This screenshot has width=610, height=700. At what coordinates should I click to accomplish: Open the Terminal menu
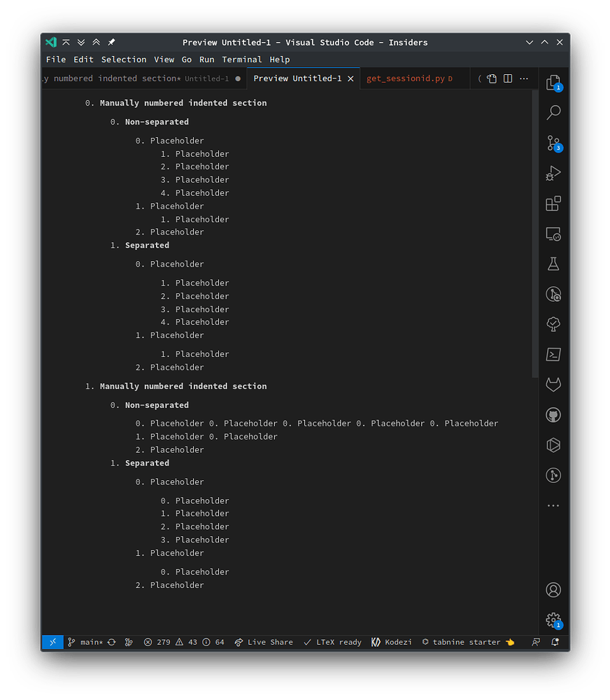click(242, 59)
